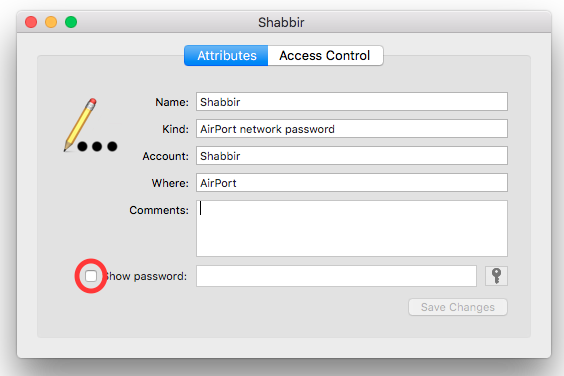This screenshot has height=376, width=564.
Task: Close window with the red button
Action: 31,22
